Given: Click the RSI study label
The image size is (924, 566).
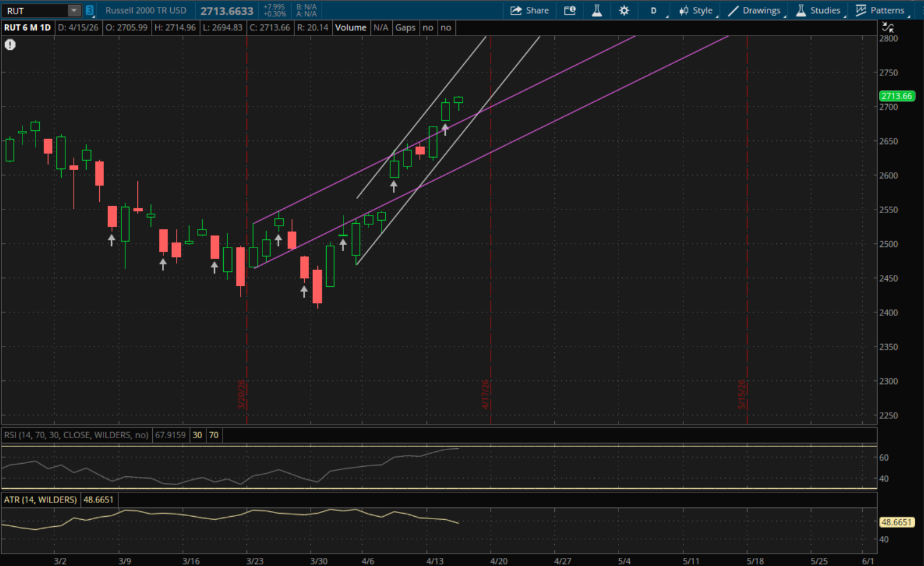Looking at the screenshot, I should coord(76,435).
